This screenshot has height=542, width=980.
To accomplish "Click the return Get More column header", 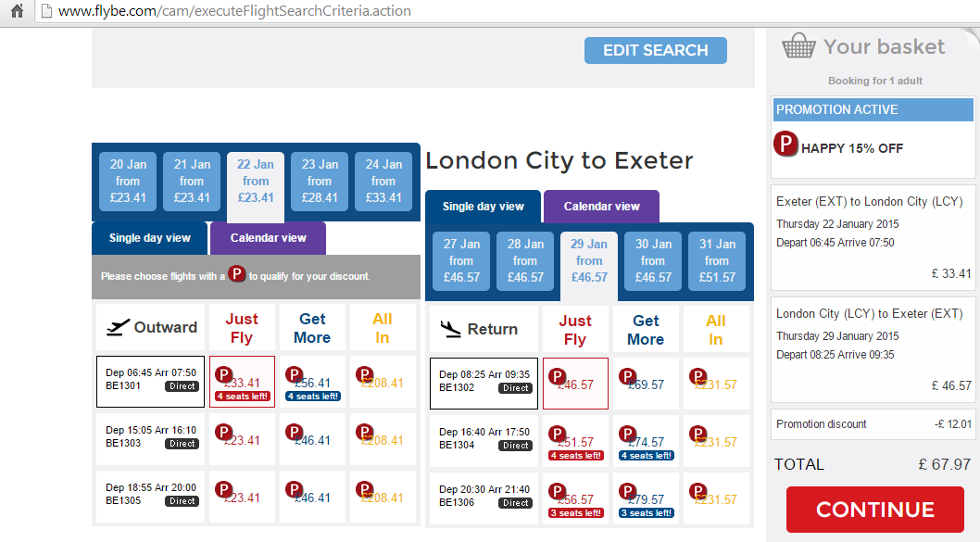I will tap(647, 330).
